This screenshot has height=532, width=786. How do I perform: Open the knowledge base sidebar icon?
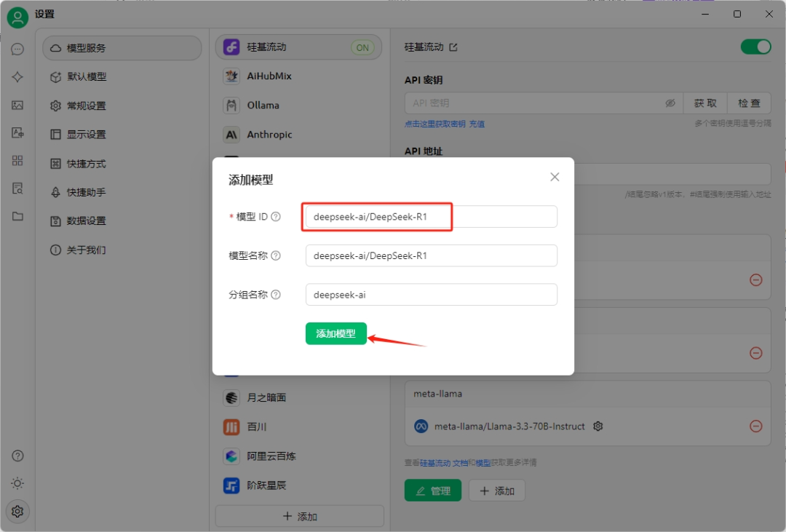[x=17, y=188]
